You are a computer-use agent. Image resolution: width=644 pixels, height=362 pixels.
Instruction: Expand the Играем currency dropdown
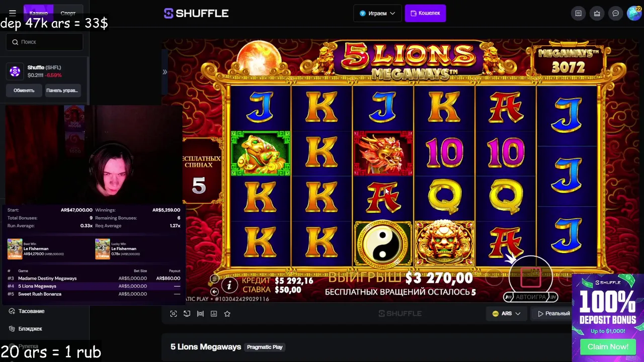pos(377,14)
